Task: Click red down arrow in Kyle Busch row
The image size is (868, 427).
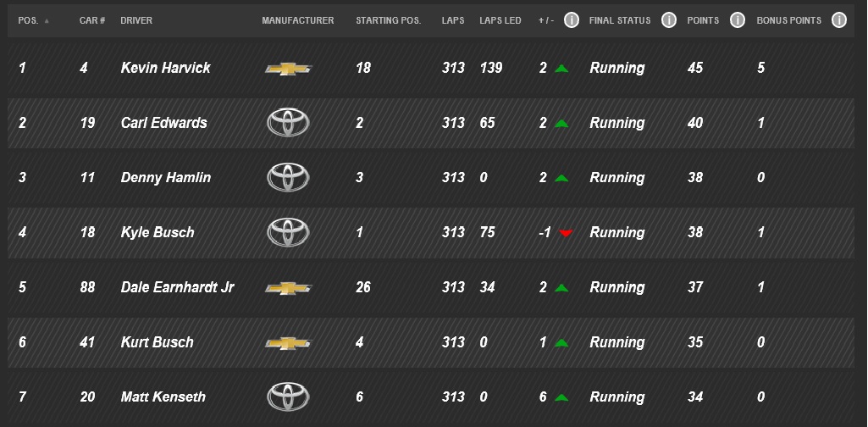Action: coord(565,233)
